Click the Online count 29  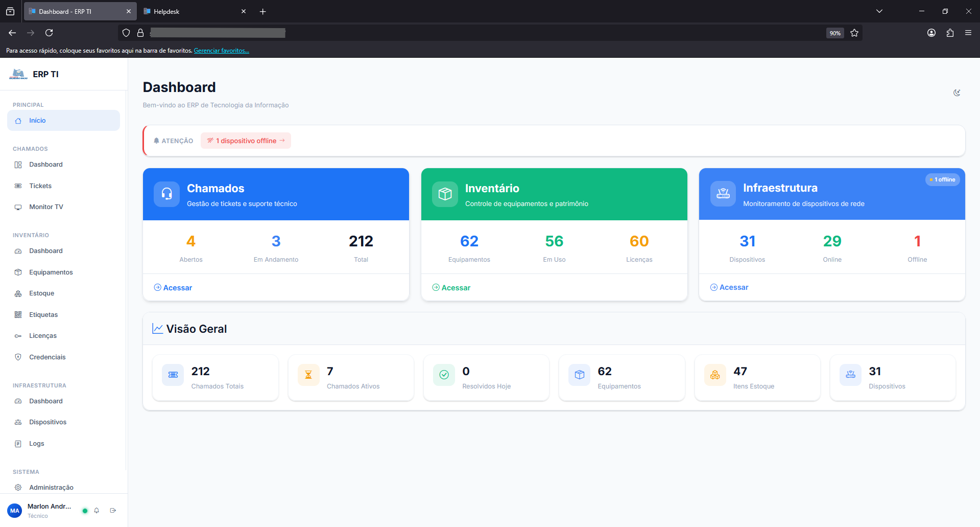pos(832,241)
